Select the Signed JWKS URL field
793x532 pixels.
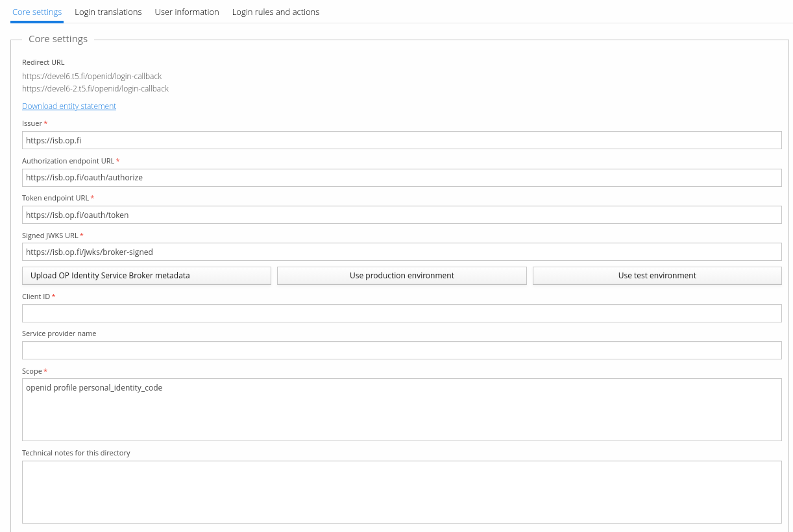coord(402,252)
